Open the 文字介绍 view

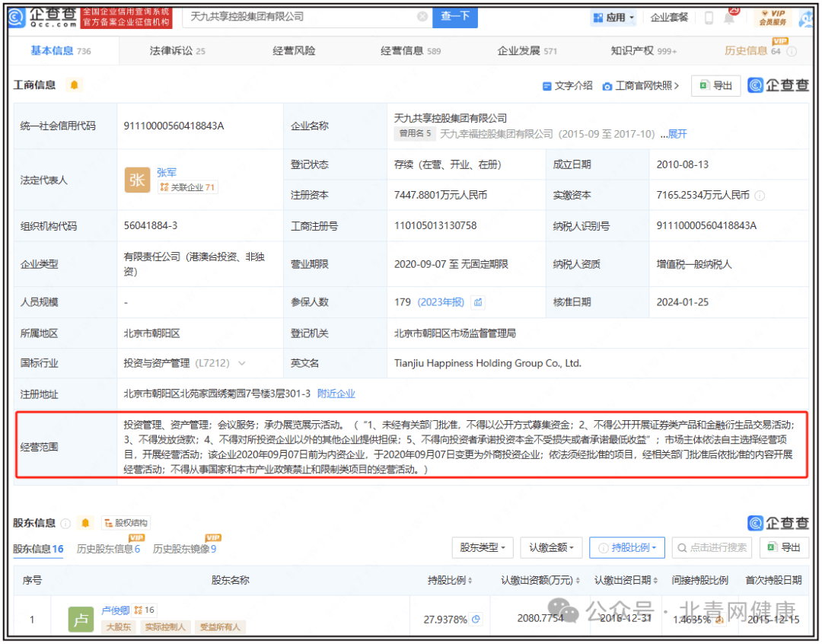[x=567, y=85]
